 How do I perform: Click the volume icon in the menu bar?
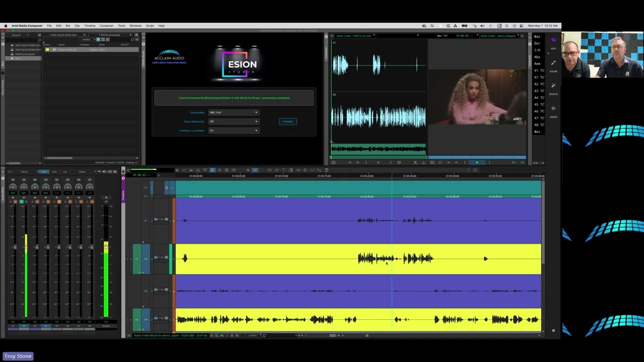pos(482,26)
